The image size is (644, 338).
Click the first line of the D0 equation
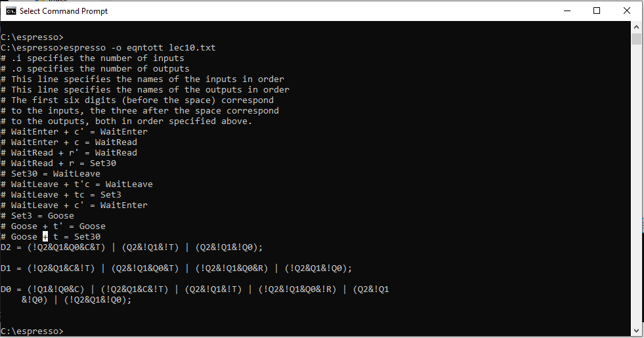194,289
